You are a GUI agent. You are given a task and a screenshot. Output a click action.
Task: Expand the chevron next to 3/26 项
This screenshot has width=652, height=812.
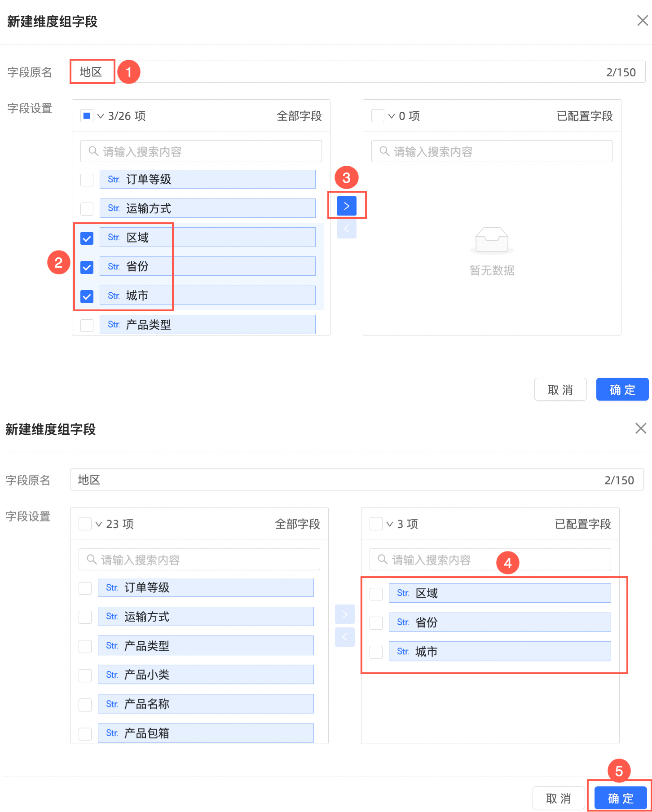(x=101, y=116)
